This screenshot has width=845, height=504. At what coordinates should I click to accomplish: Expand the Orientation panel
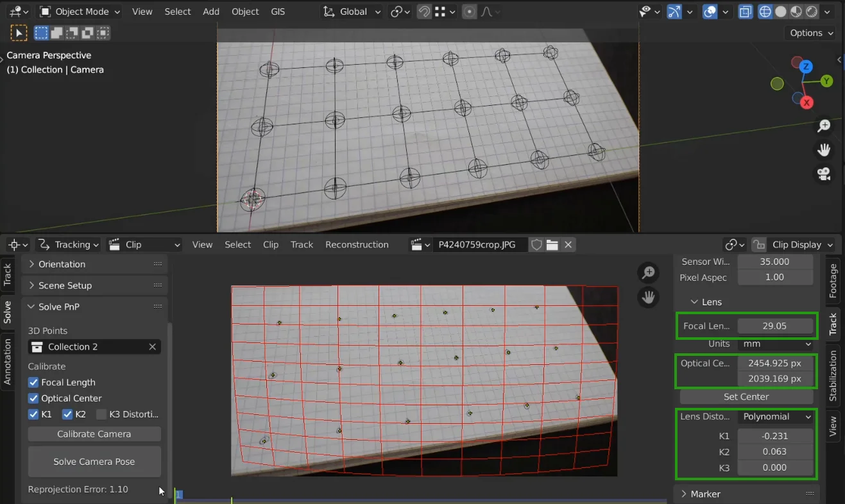[61, 264]
